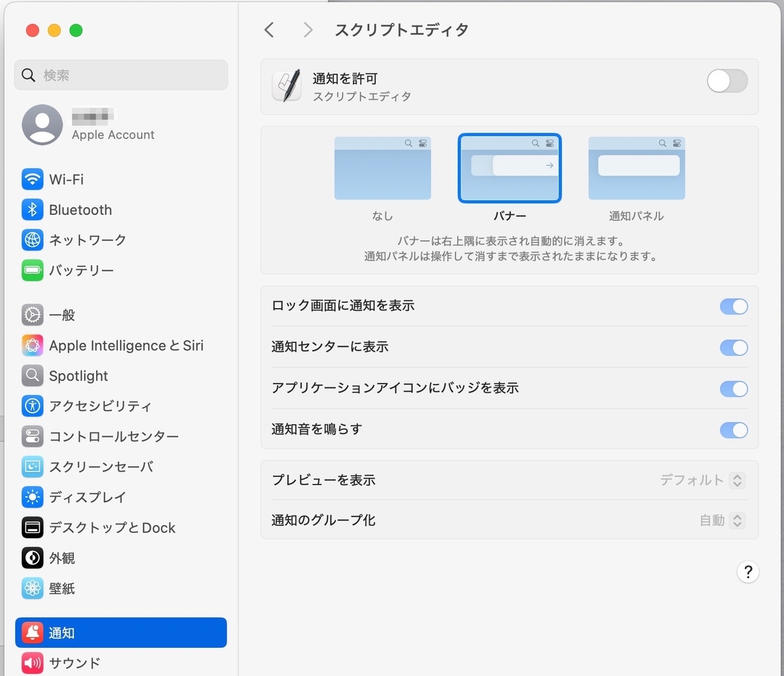The height and width of the screenshot is (676, 784).
Task: Click the 壁紙 flower icon
Action: tap(32, 588)
